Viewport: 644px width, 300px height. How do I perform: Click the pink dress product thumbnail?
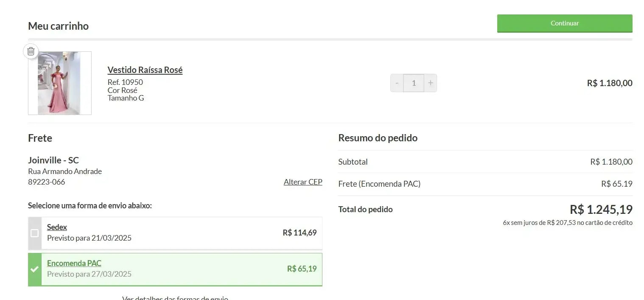coord(60,83)
